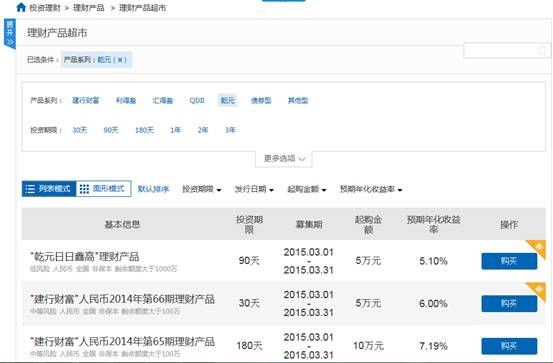Select the 乾元 product series filter
The width and height of the screenshot is (553, 363).
pos(227,101)
